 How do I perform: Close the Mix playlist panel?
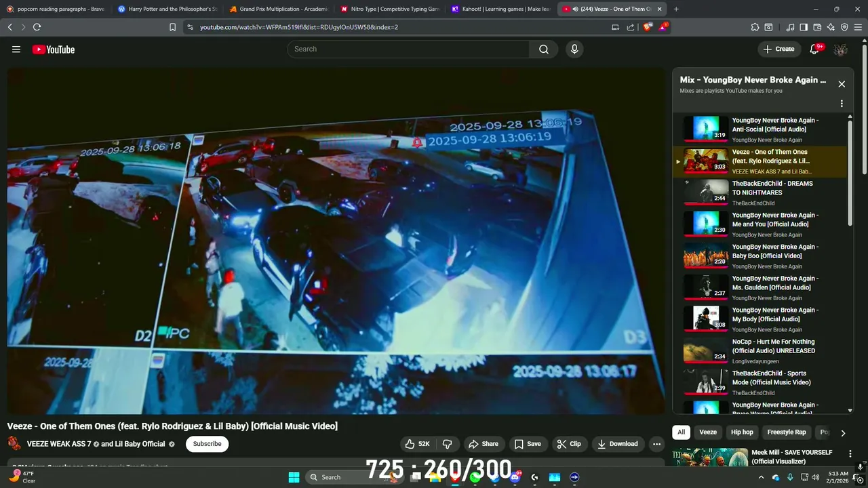click(842, 84)
